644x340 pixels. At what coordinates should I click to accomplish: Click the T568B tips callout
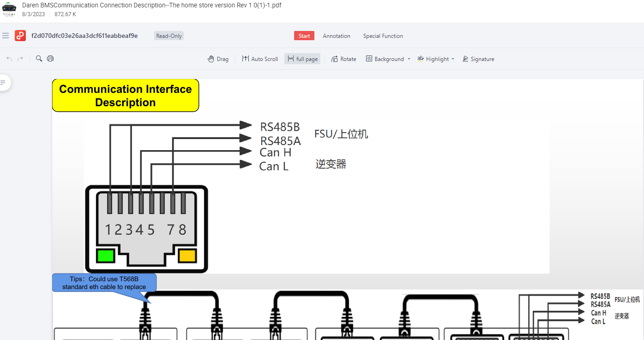point(104,283)
